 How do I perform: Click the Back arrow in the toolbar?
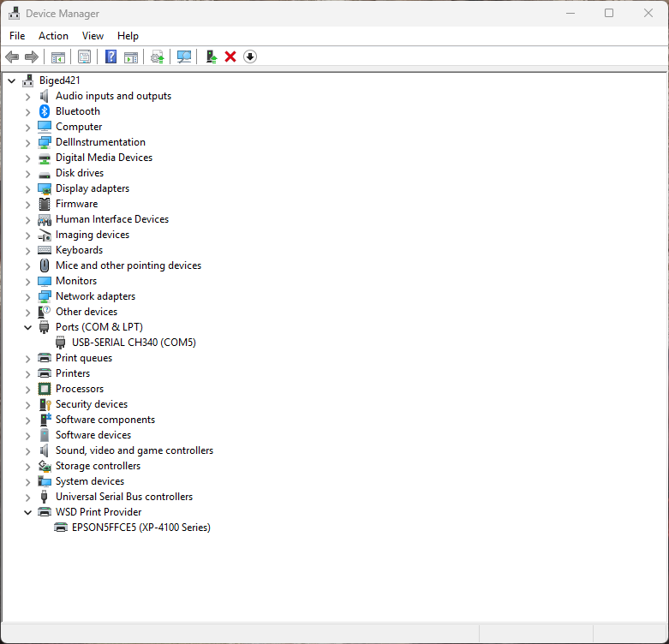pyautogui.click(x=11, y=57)
